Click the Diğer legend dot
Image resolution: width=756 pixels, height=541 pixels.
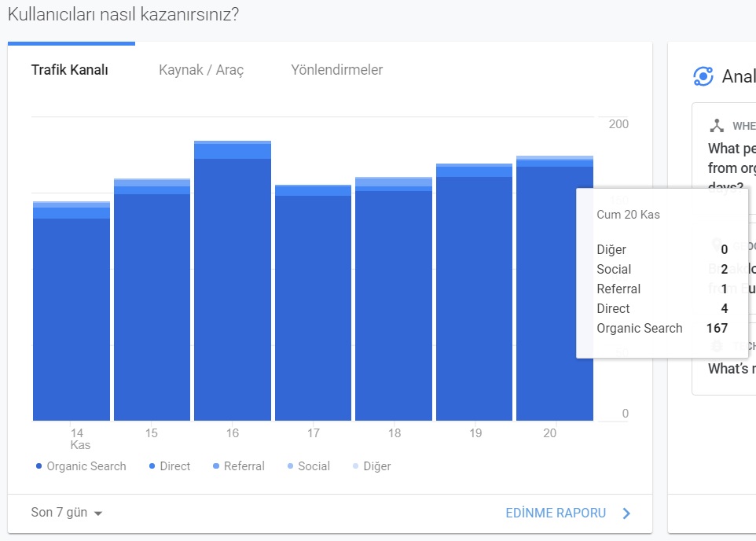[355, 466]
